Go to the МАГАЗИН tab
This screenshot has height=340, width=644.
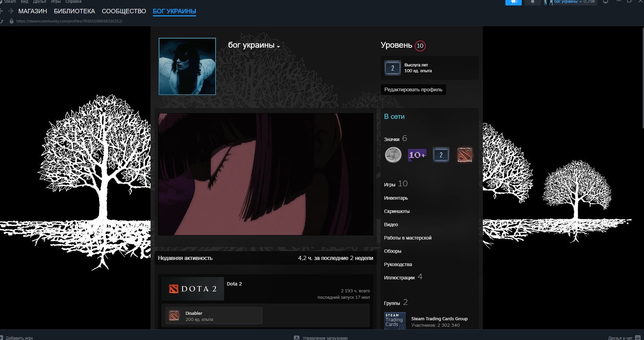tap(33, 11)
